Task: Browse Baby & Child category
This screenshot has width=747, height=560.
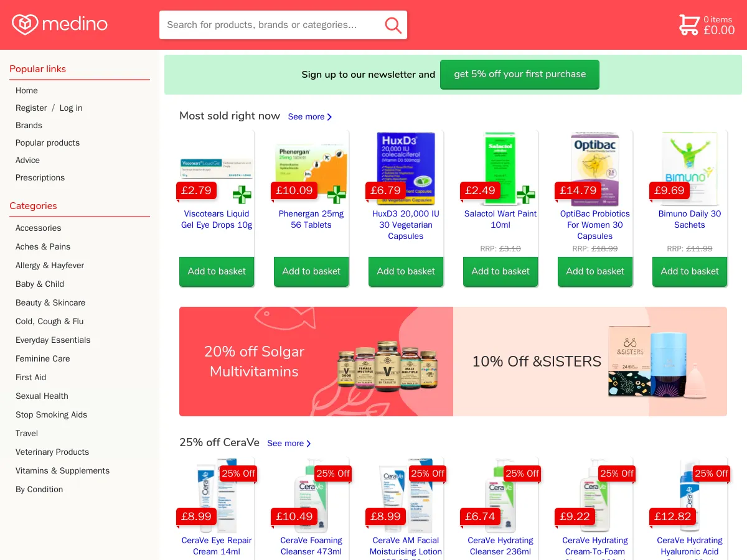Action: [40, 284]
